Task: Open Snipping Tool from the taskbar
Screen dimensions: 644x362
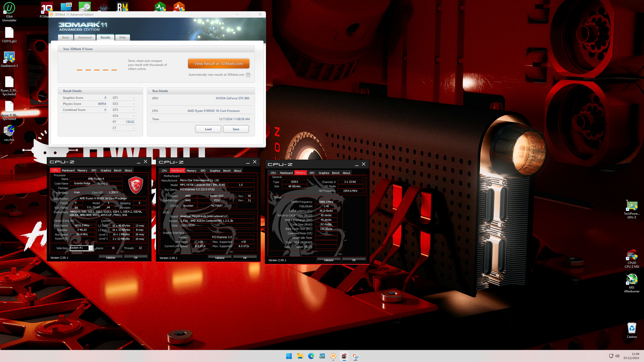Action: pyautogui.click(x=355, y=356)
